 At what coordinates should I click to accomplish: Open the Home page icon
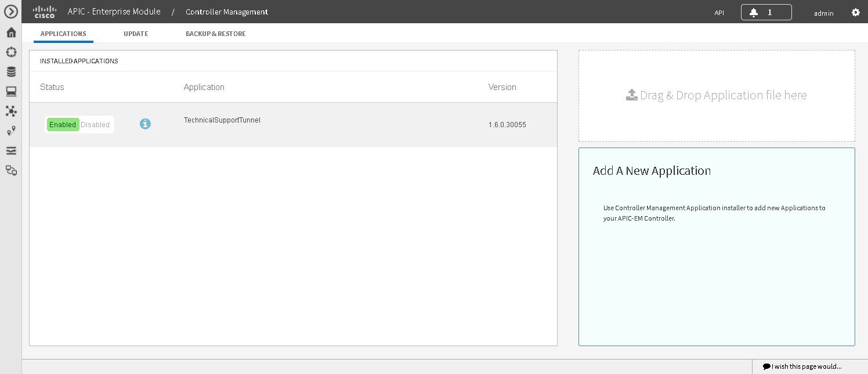coord(10,33)
